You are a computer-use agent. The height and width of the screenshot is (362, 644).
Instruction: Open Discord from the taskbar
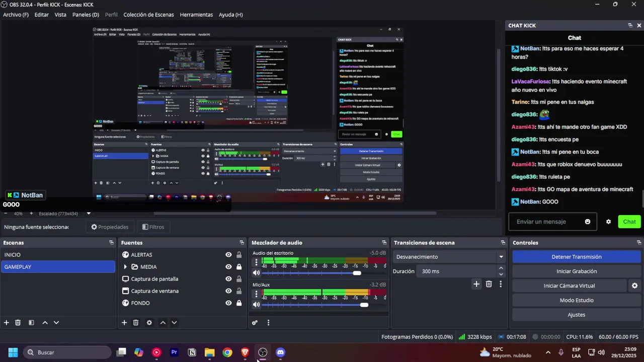pyautogui.click(x=280, y=352)
